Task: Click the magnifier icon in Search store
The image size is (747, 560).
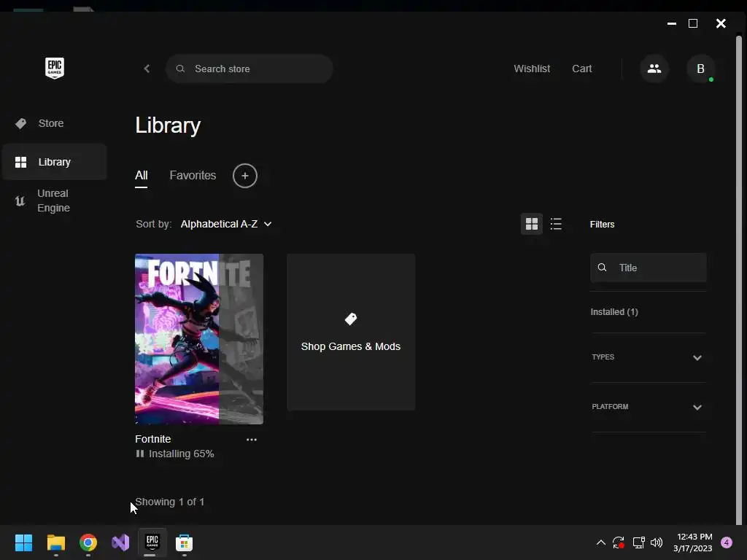Action: point(180,69)
